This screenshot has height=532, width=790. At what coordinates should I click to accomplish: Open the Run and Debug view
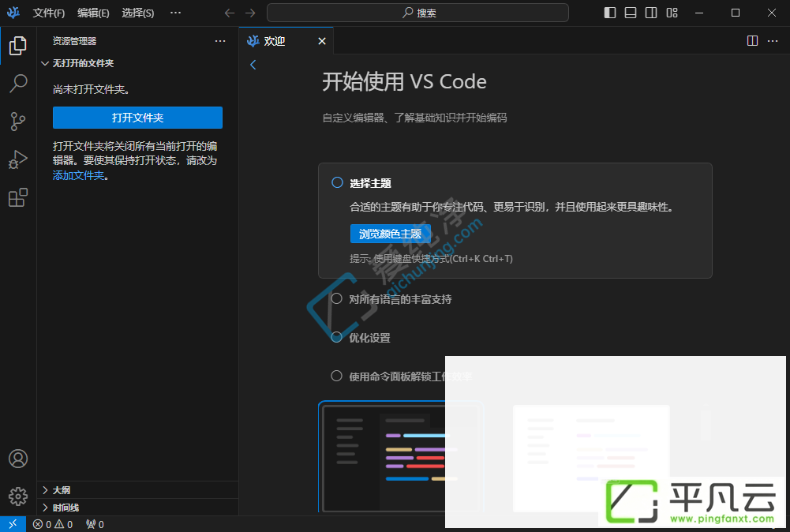17,159
